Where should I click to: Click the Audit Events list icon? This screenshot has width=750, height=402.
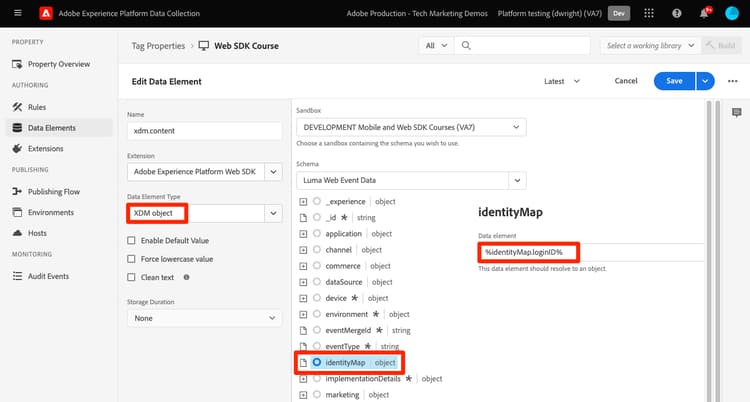coord(17,276)
